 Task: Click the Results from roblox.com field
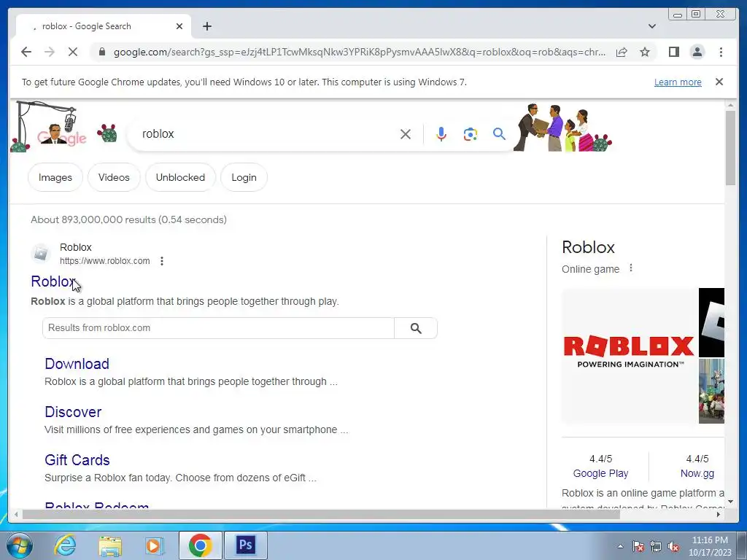(x=218, y=328)
